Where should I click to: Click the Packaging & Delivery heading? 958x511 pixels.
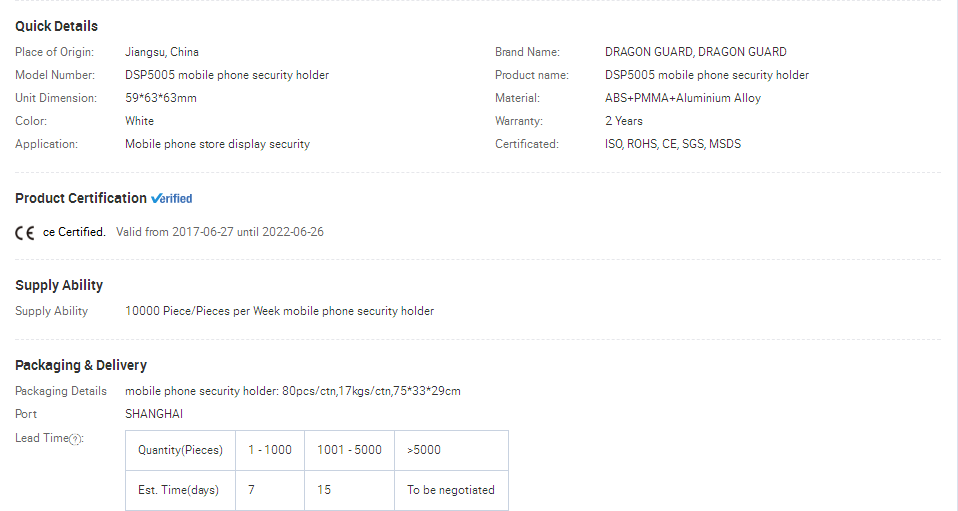click(81, 366)
